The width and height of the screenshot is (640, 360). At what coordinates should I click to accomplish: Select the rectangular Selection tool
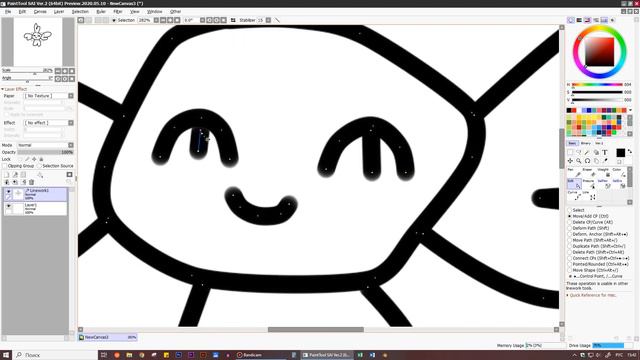pyautogui.click(x=570, y=152)
